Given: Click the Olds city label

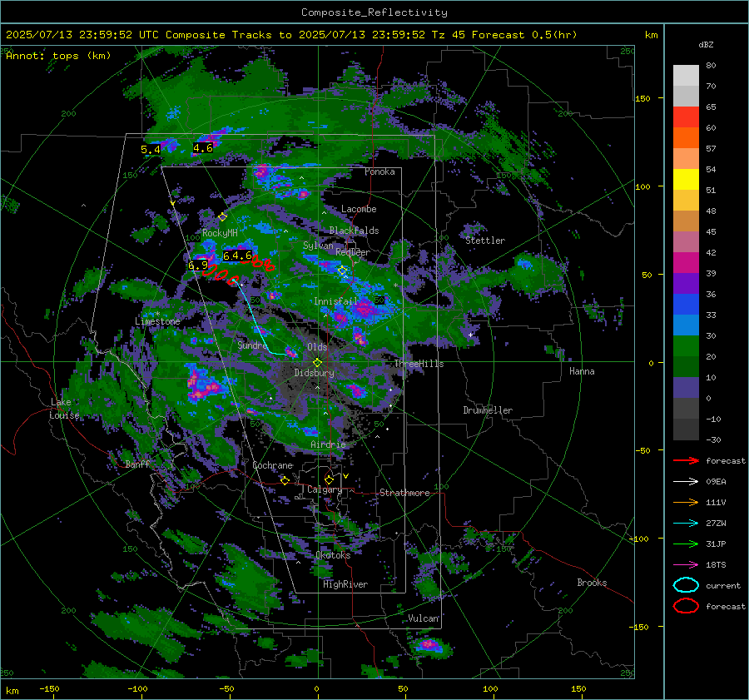Looking at the screenshot, I should (x=317, y=347).
